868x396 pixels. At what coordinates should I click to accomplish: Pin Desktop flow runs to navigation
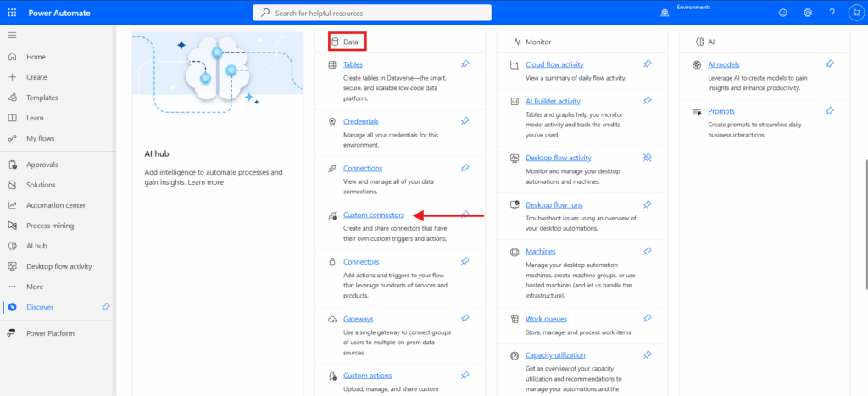(648, 205)
